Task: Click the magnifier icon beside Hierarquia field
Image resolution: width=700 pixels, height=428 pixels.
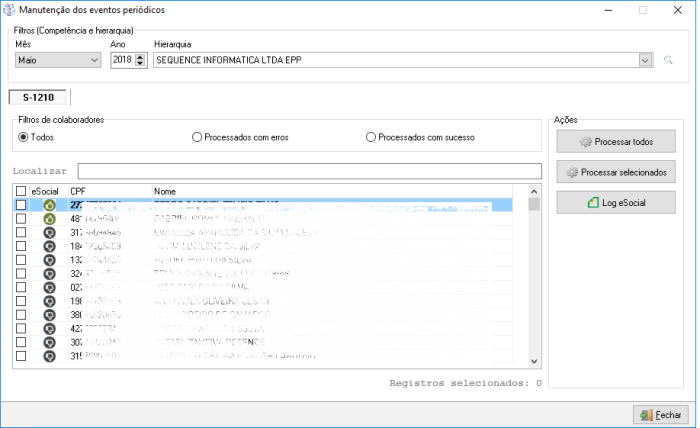Action: click(x=669, y=61)
